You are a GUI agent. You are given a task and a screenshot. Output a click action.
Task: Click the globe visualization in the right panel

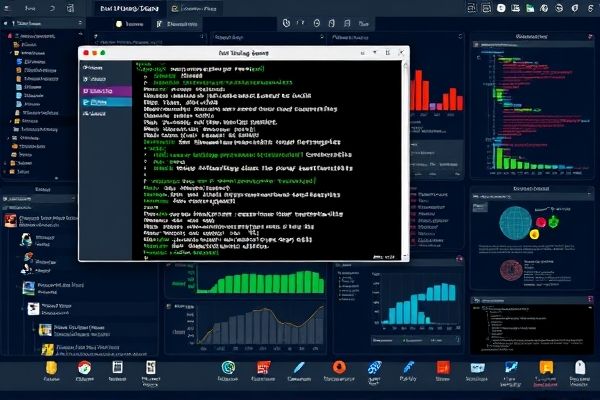(512, 218)
